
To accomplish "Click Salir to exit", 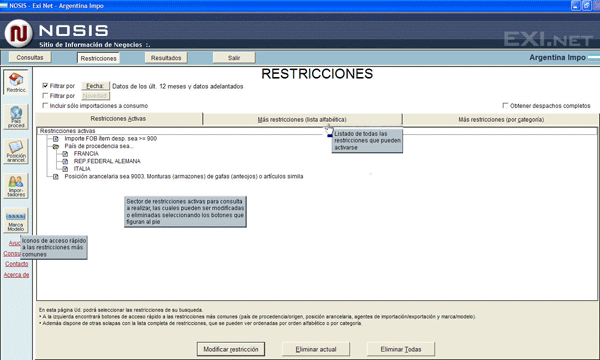I will point(234,58).
